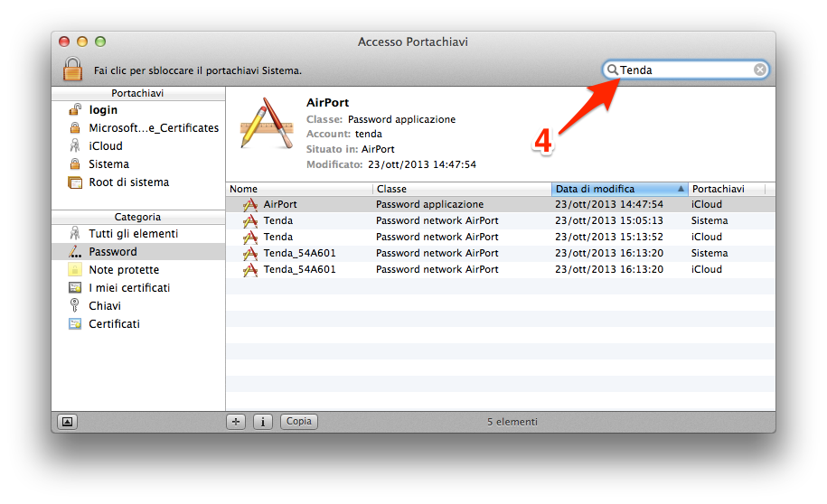
Task: Sort by the Nome column header
Action: 299,189
